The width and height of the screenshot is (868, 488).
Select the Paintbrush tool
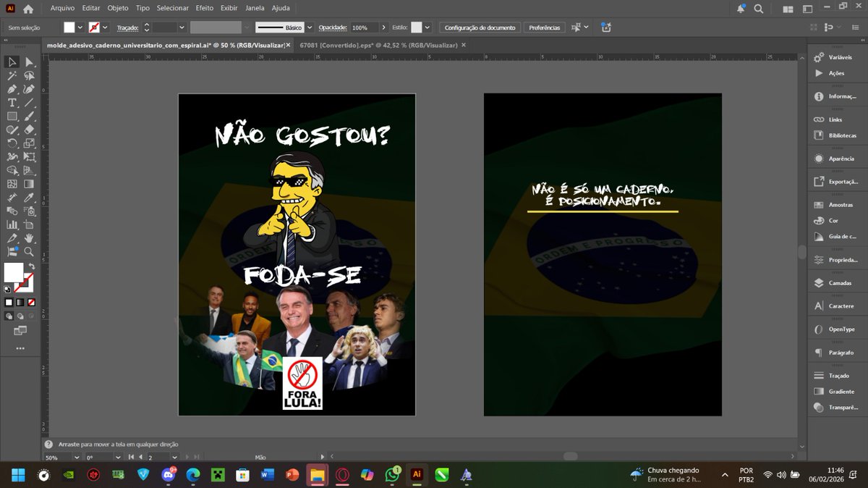[29, 116]
